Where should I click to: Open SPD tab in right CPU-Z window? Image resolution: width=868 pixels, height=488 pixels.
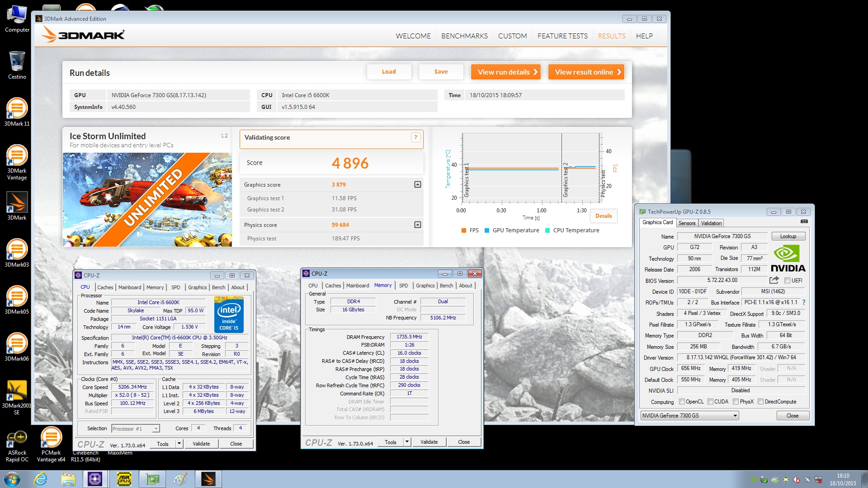pos(403,286)
